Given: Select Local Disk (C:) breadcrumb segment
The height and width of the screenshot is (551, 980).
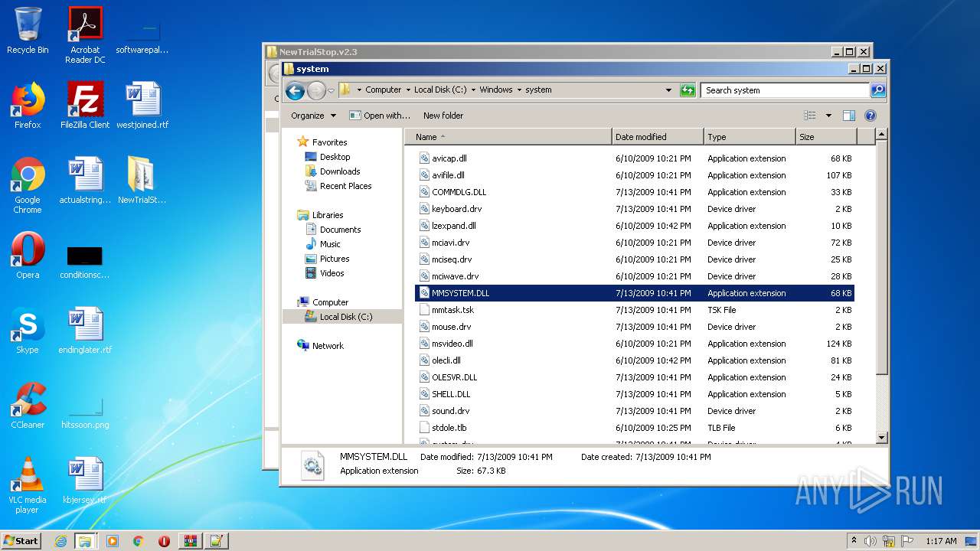Looking at the screenshot, I should (x=440, y=90).
